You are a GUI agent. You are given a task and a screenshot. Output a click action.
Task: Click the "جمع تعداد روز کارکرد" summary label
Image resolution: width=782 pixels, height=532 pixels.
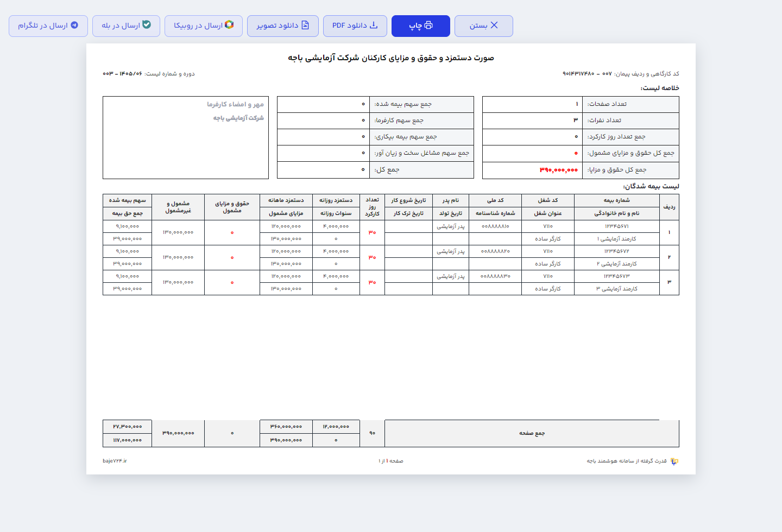coord(616,137)
